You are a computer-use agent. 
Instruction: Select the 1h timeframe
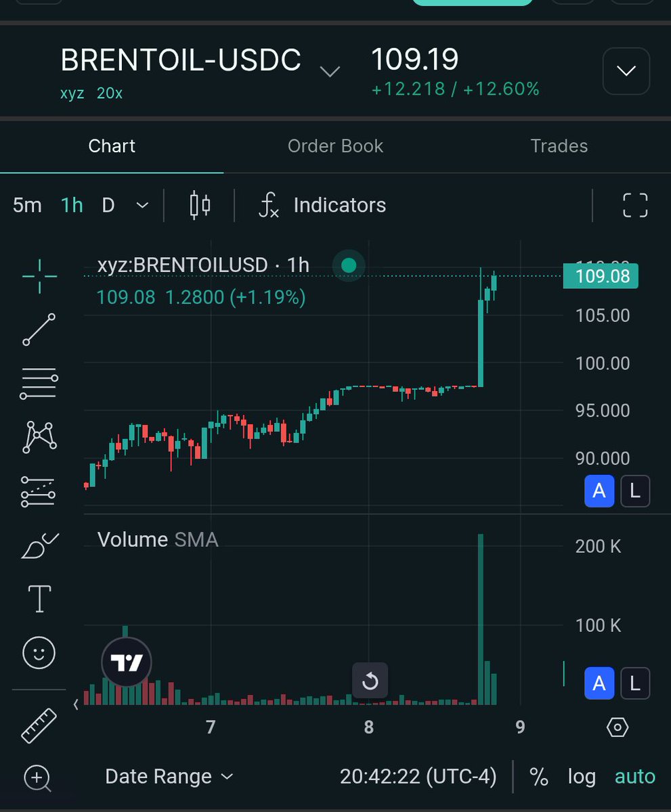pos(72,205)
